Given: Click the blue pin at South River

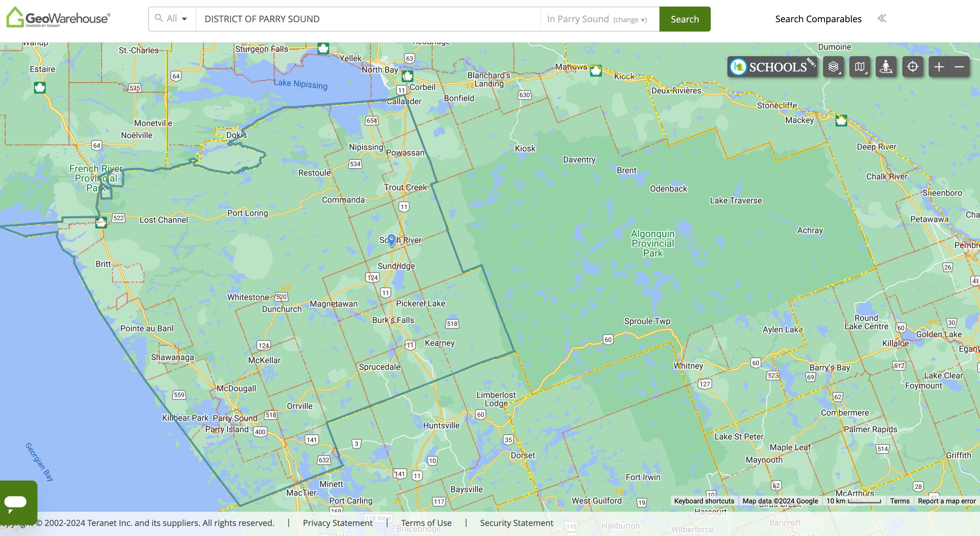Looking at the screenshot, I should (392, 240).
